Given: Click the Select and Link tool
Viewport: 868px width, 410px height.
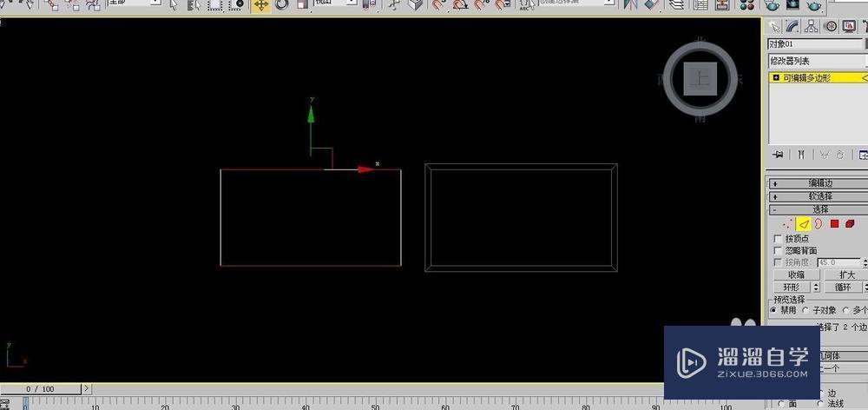Looking at the screenshot, I should click(52, 5).
